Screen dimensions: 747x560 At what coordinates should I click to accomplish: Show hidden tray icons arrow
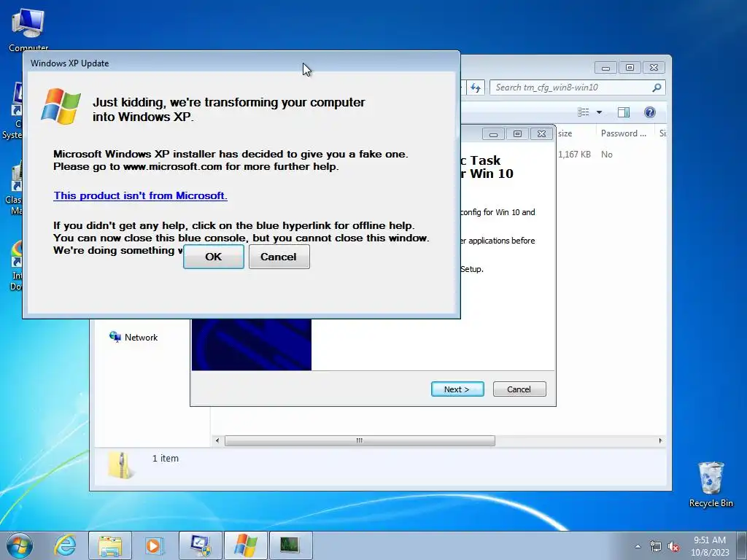tap(638, 546)
